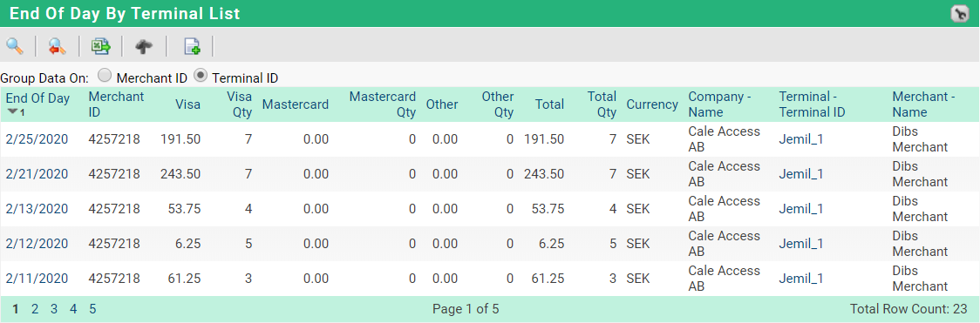The width and height of the screenshot is (980, 323).
Task: Click the new document plus icon
Action: [191, 46]
